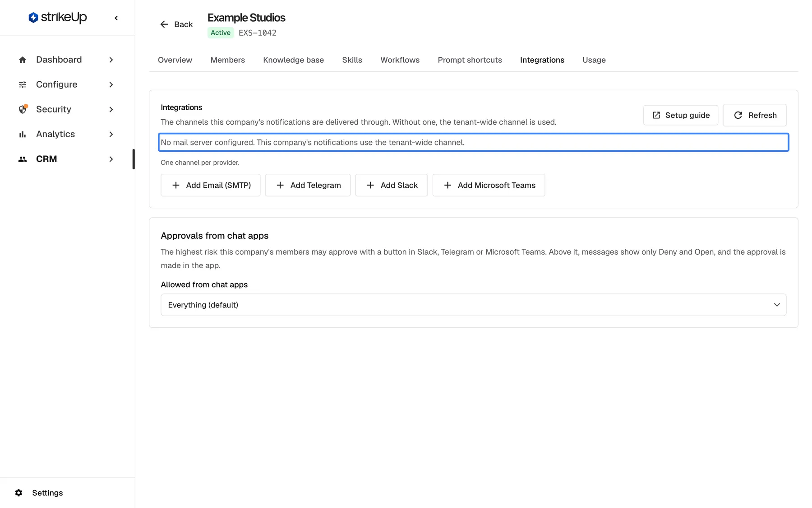Click the Active status badge
The height and width of the screenshot is (508, 812).
(221, 33)
